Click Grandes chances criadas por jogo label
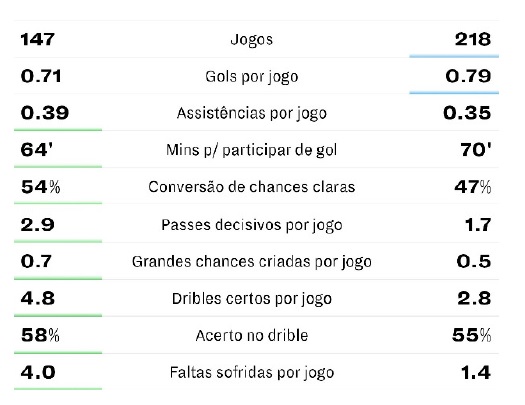The image size is (525, 405). pyautogui.click(x=251, y=262)
